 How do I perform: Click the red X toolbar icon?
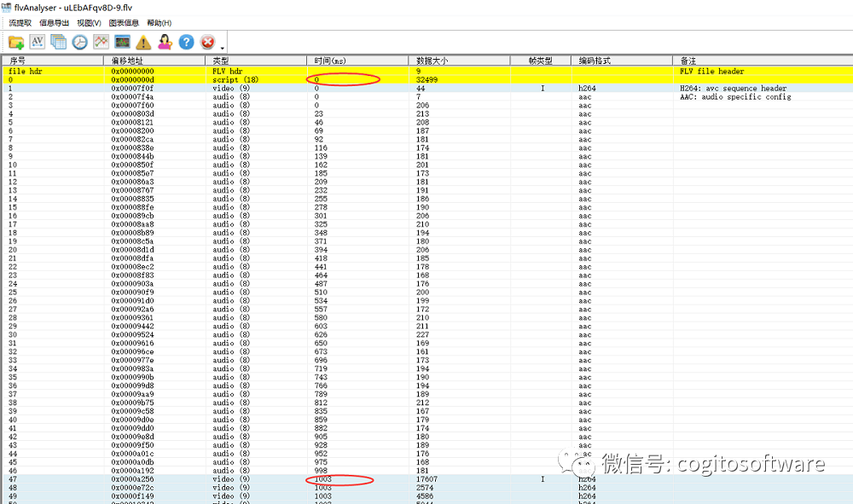coord(207,42)
